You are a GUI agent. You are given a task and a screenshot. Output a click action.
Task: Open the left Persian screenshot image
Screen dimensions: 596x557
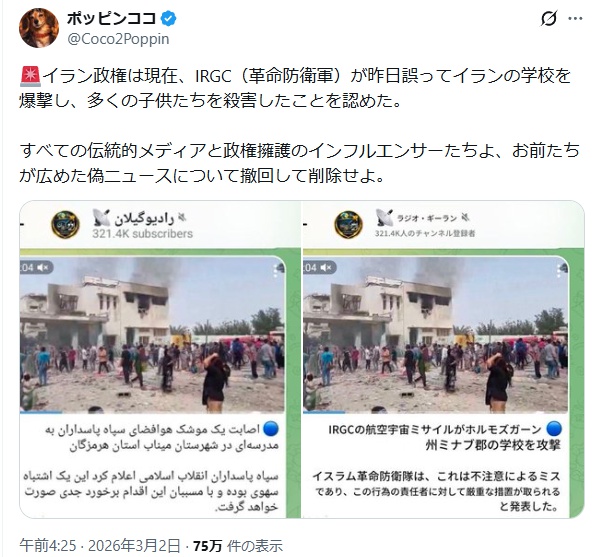[160, 359]
